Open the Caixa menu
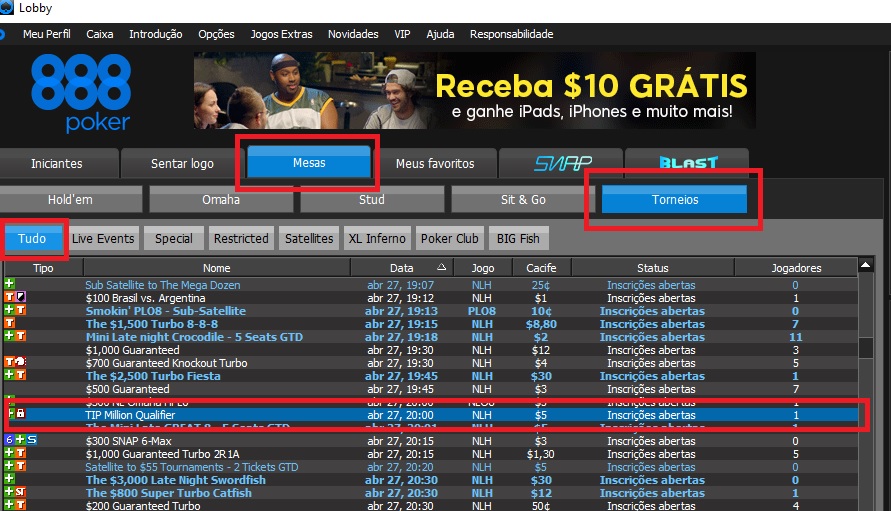 tap(99, 34)
